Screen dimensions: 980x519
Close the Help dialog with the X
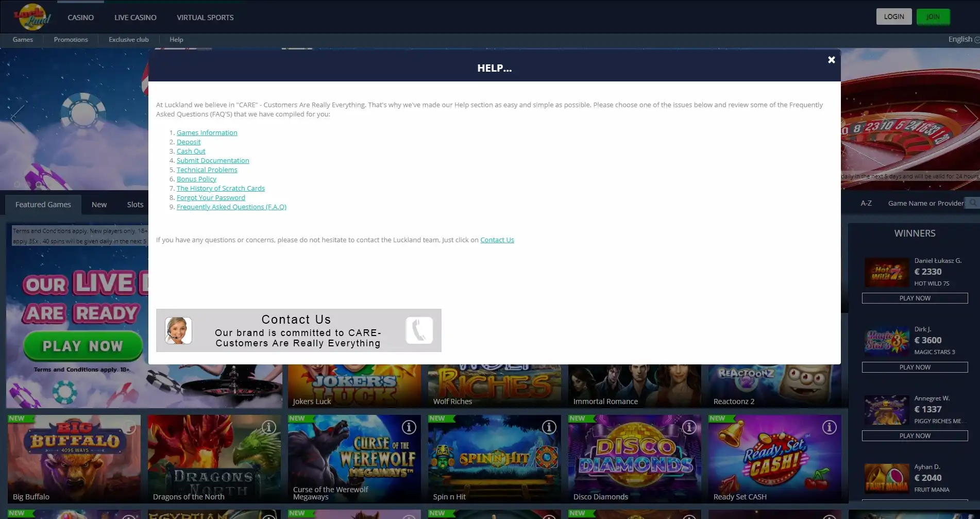click(831, 60)
